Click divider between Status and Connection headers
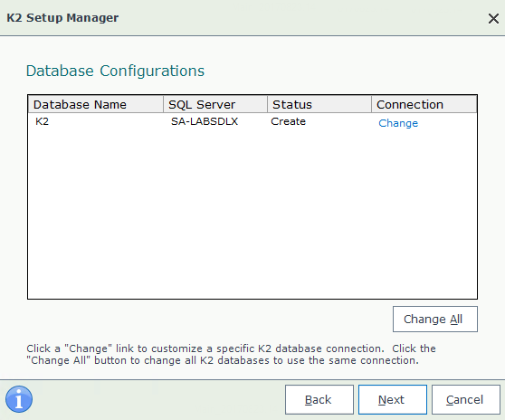The image size is (505, 420). coord(371,104)
